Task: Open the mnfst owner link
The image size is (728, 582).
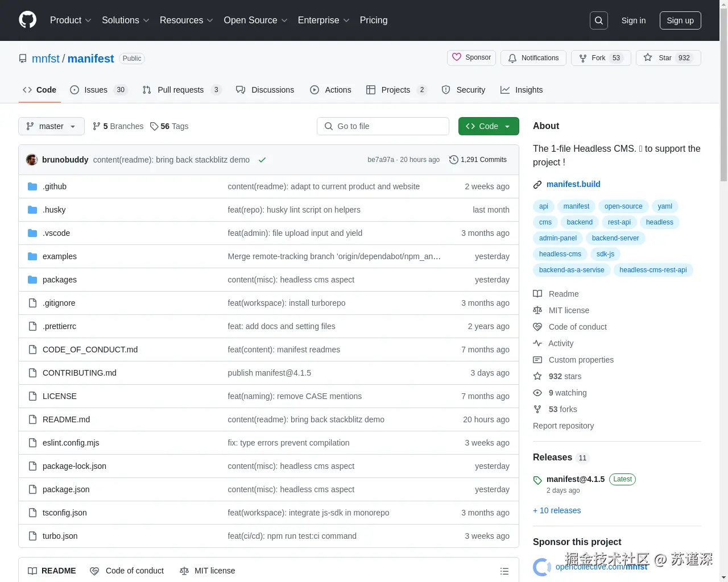Action: pyautogui.click(x=45, y=59)
